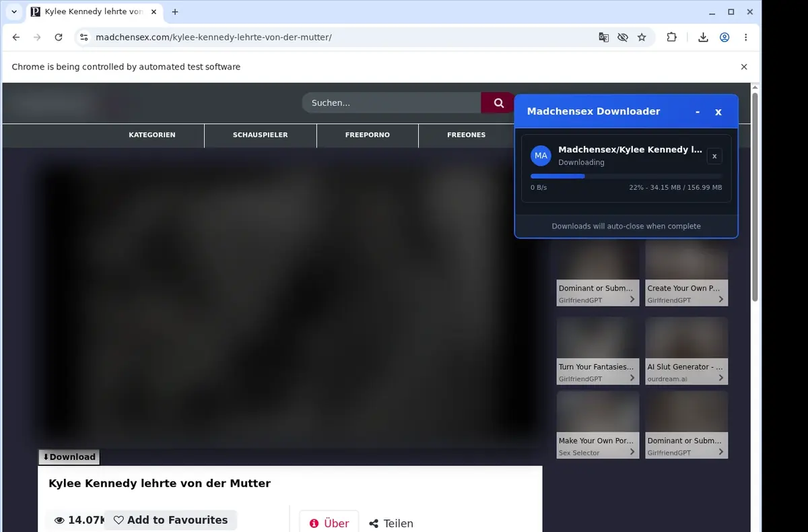Open Chrome three-dot menu
The height and width of the screenshot is (532, 808).
click(x=745, y=38)
